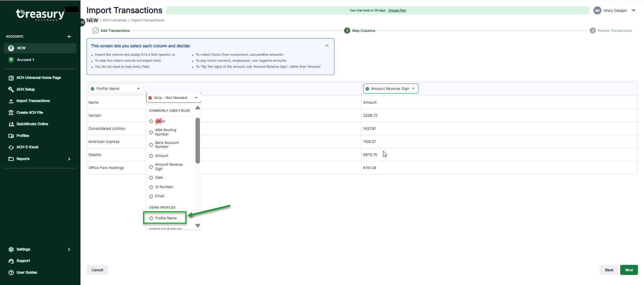644x285 pixels.
Task: Select the Email radio option
Action: tap(151, 196)
